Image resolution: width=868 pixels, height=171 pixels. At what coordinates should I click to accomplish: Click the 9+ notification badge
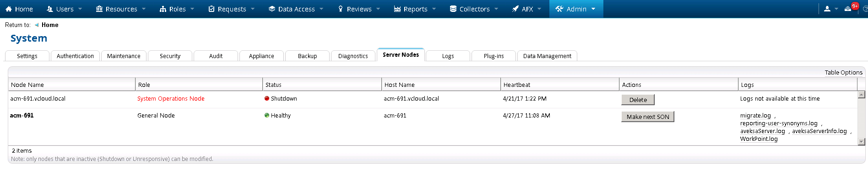click(x=855, y=6)
